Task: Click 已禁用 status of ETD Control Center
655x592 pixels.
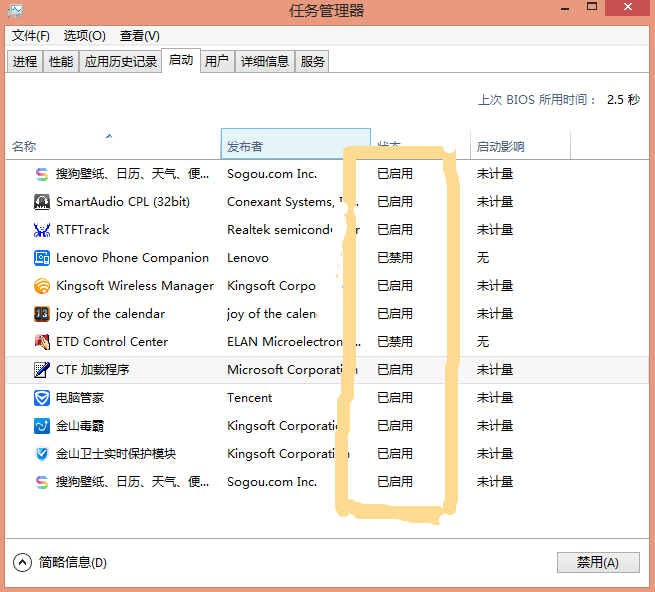Action: (x=395, y=342)
